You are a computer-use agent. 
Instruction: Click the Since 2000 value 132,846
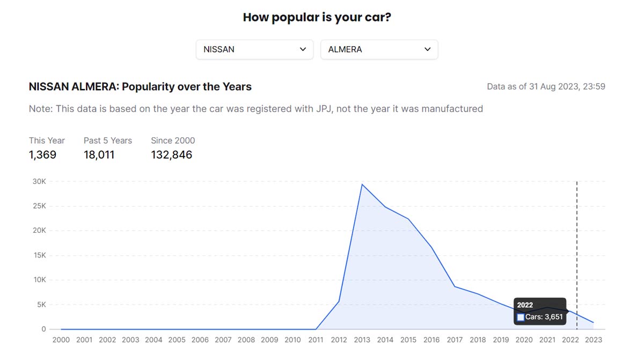pyautogui.click(x=171, y=155)
